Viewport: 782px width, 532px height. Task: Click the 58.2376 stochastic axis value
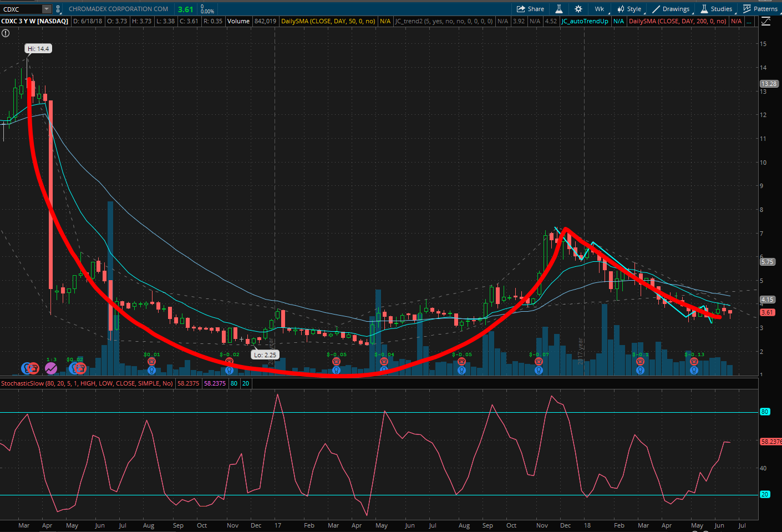pyautogui.click(x=771, y=442)
